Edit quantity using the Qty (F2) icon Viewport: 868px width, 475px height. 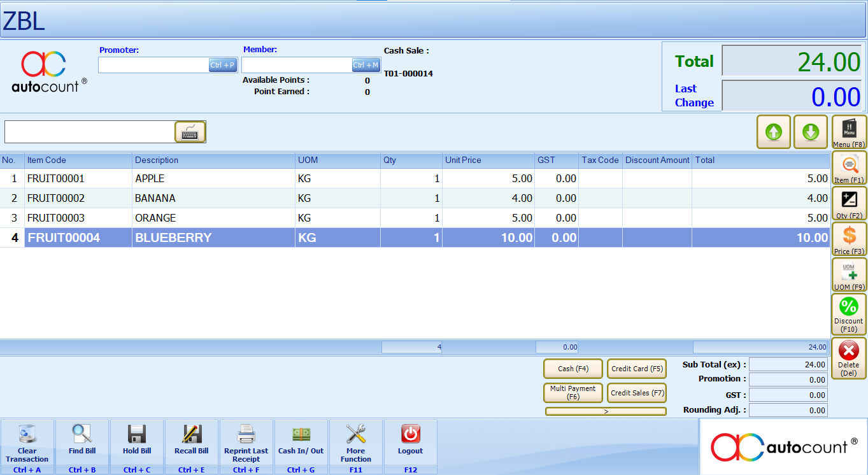(848, 205)
